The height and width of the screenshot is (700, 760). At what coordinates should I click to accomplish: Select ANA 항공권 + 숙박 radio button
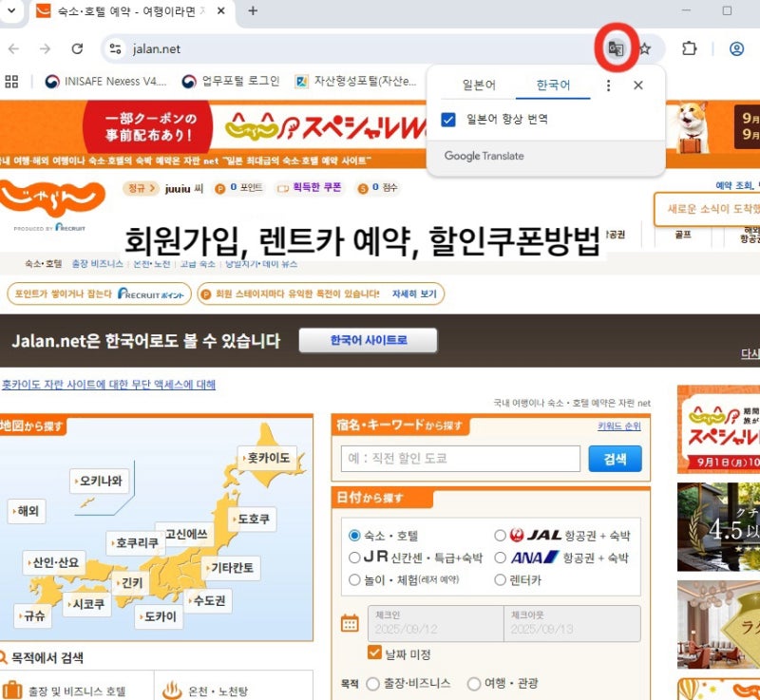(x=500, y=558)
